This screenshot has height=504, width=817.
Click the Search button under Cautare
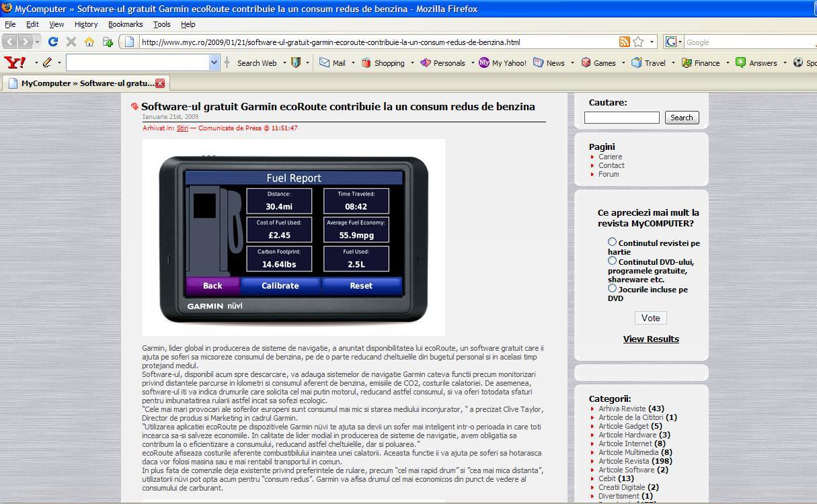click(x=682, y=118)
